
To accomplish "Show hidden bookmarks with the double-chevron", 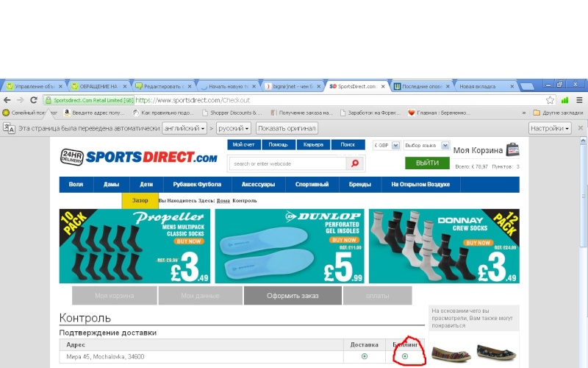I will 523,113.
